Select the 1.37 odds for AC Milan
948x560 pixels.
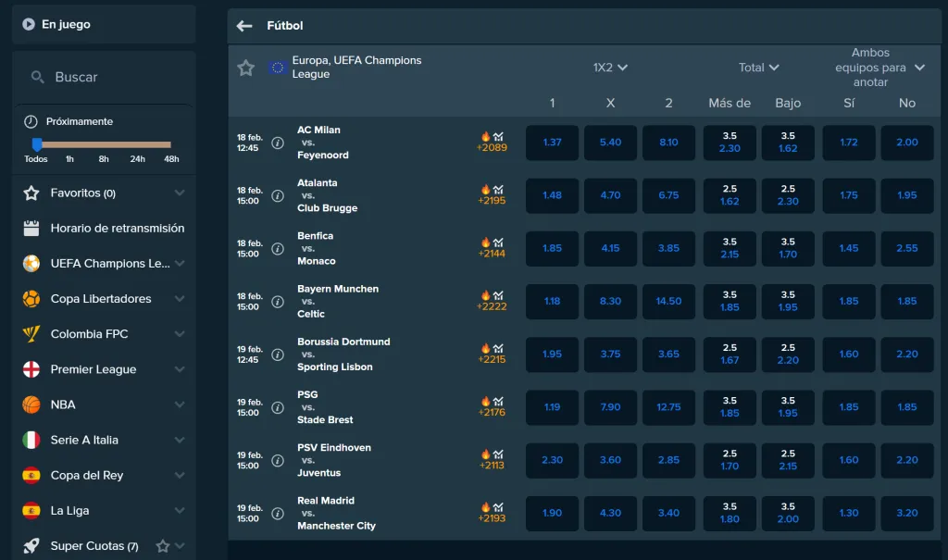tap(552, 143)
